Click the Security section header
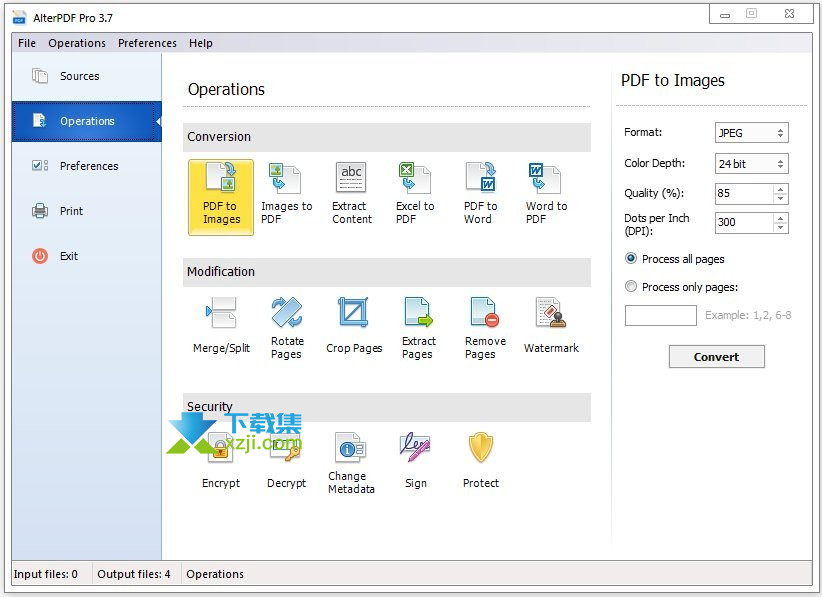Image resolution: width=822 pixels, height=597 pixels. click(386, 407)
